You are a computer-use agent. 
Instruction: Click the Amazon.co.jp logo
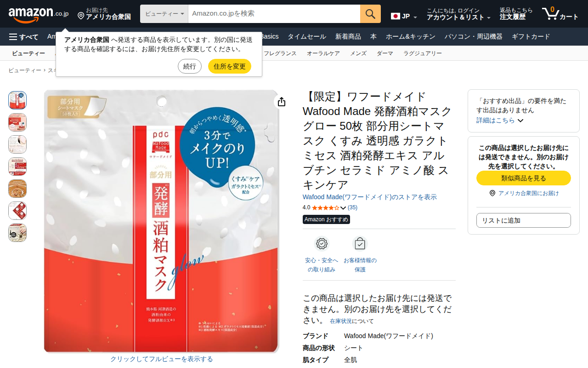(x=38, y=14)
